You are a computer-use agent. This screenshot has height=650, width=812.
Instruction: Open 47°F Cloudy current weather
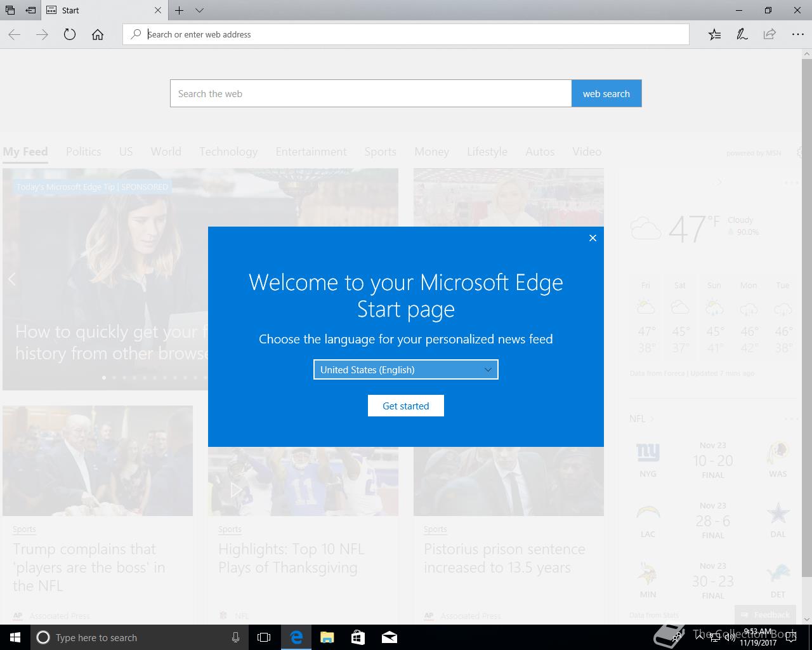click(x=695, y=229)
